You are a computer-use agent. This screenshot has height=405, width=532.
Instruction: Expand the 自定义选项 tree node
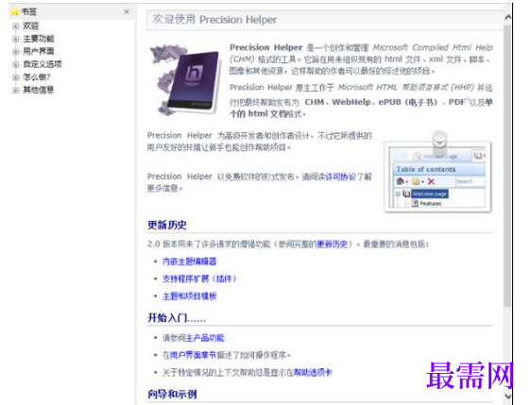coord(15,64)
